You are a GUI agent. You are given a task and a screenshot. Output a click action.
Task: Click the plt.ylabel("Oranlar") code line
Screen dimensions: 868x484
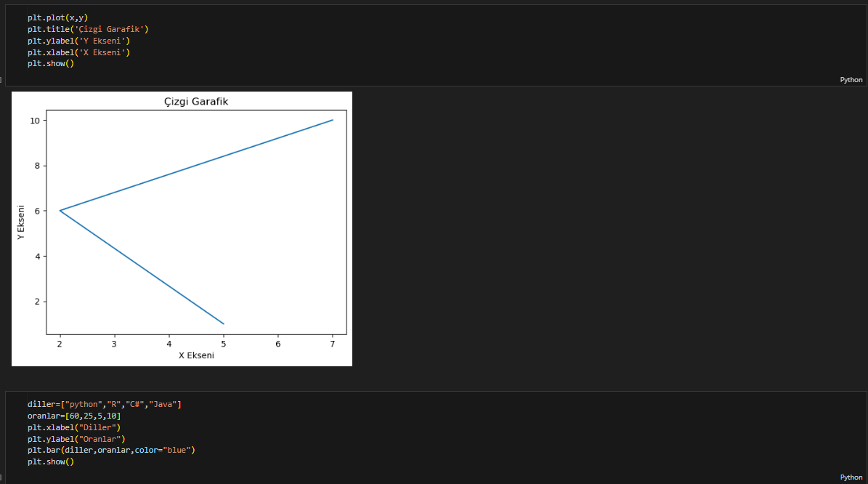(76, 439)
